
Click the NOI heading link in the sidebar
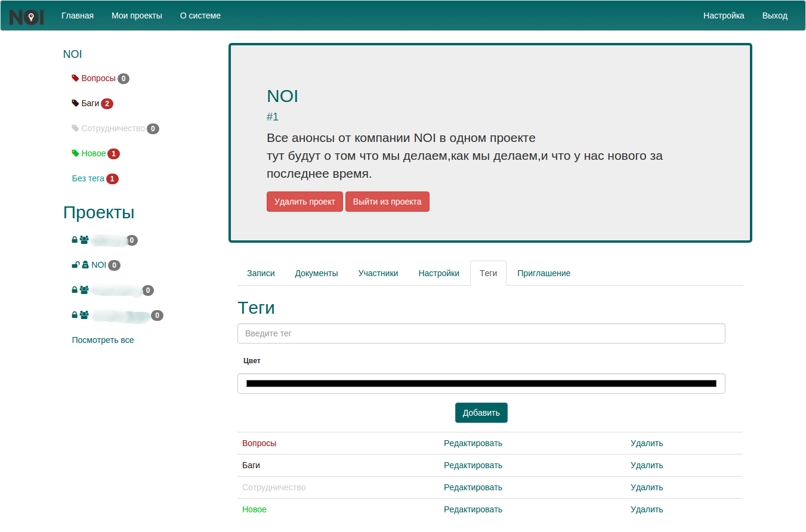[x=72, y=54]
